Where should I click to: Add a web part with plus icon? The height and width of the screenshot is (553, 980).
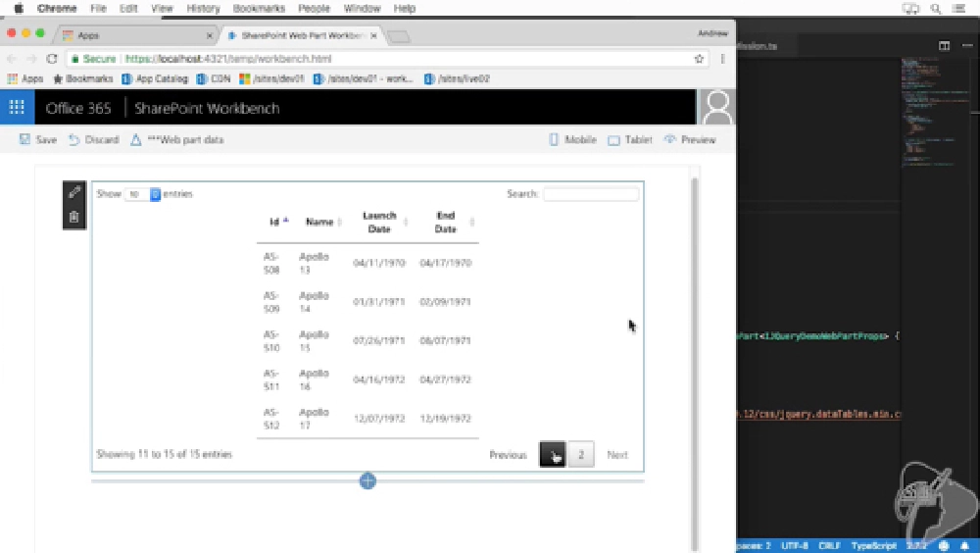(367, 481)
